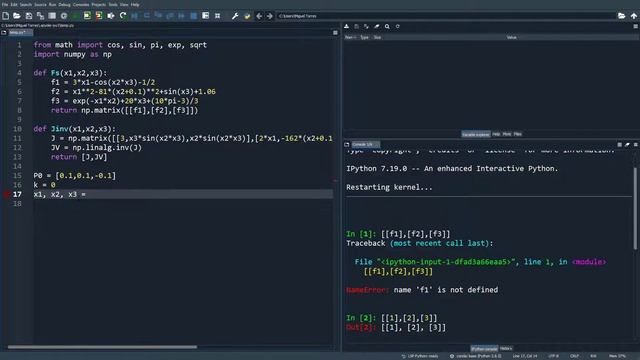Open the Variable explorer options menu
The width and height of the screenshot is (640, 360).
pos(636,27)
